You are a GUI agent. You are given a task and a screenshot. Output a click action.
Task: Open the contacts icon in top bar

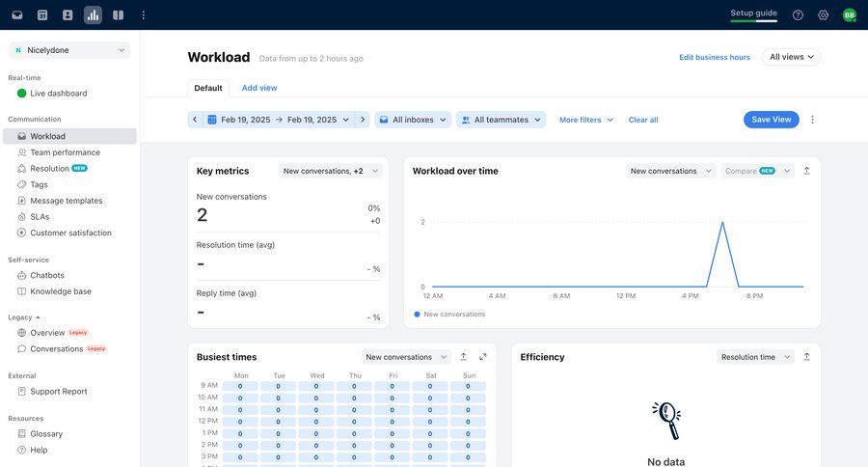point(68,15)
